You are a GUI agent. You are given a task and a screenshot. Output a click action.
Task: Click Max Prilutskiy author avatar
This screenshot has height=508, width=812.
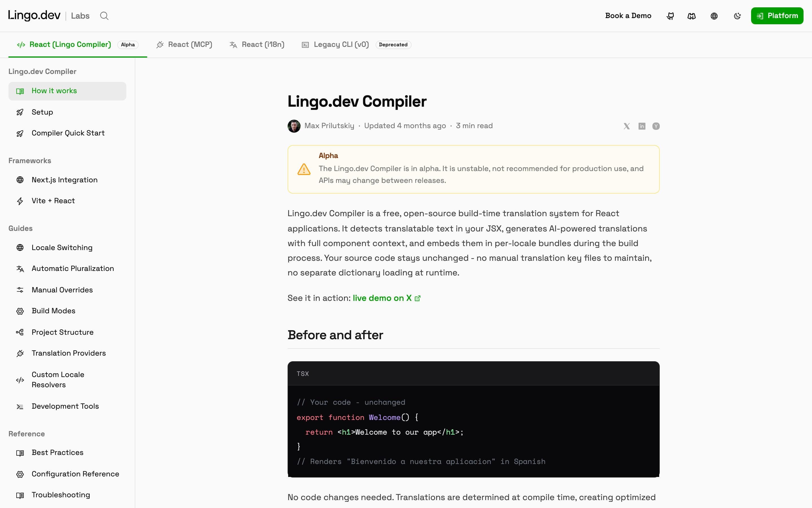[294, 126]
